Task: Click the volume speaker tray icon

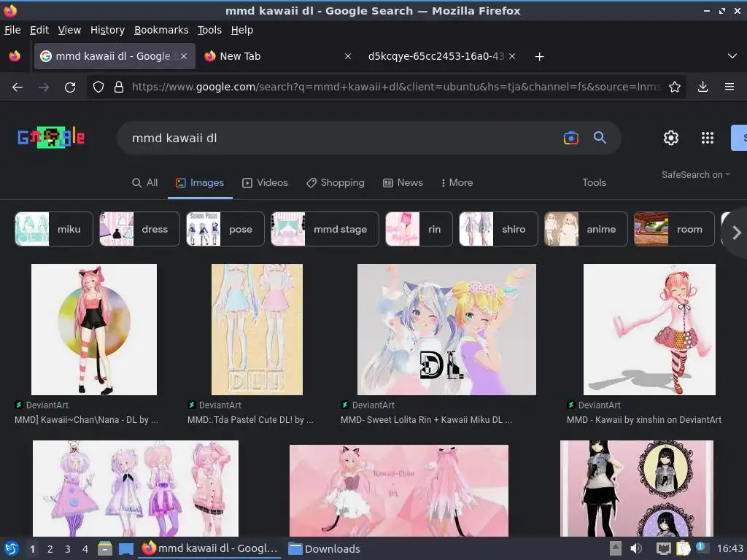Action: click(636, 548)
